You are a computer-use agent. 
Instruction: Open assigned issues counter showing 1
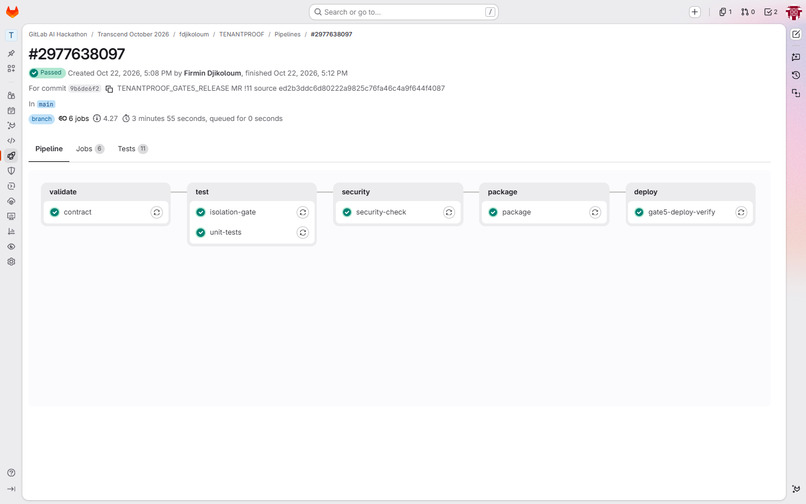(725, 12)
